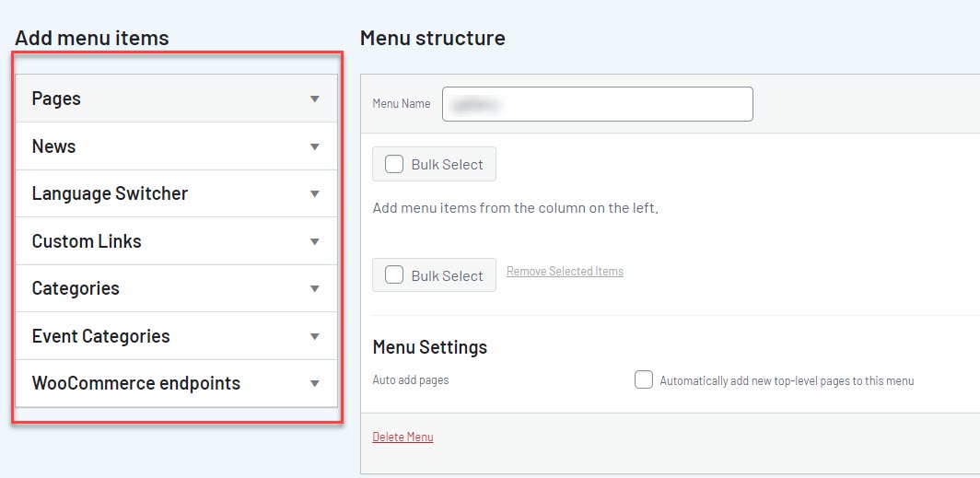Focus the Menu Name text field
The image size is (980, 478).
click(597, 104)
